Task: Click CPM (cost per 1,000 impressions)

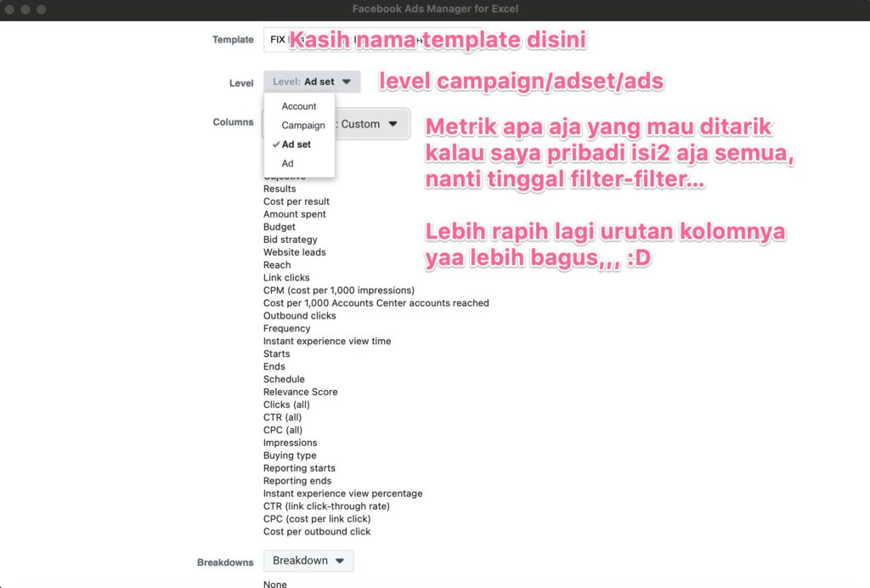Action: point(339,291)
